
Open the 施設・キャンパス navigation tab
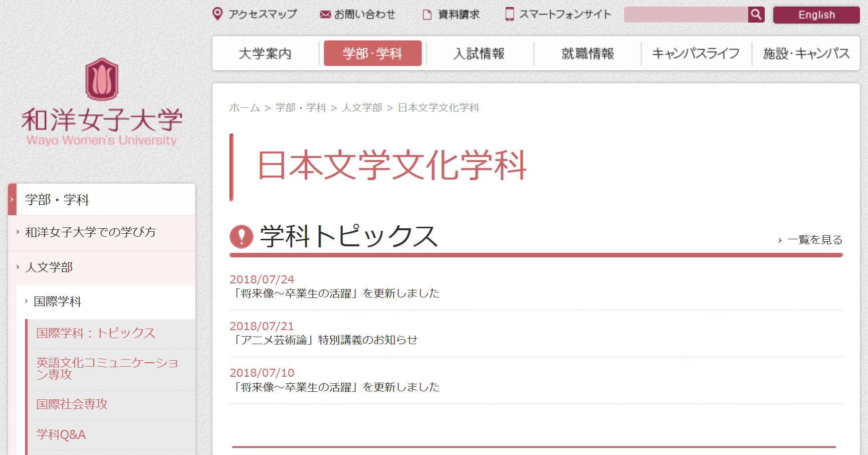click(x=806, y=53)
